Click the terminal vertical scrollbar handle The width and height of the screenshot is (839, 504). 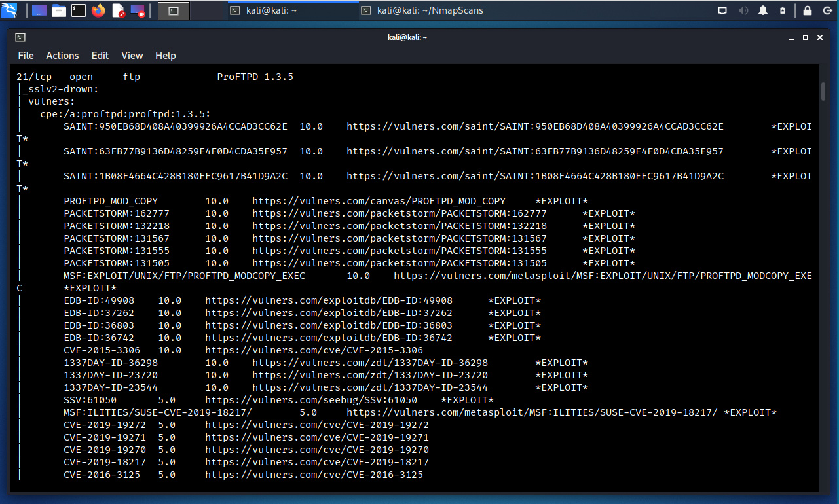click(x=823, y=92)
